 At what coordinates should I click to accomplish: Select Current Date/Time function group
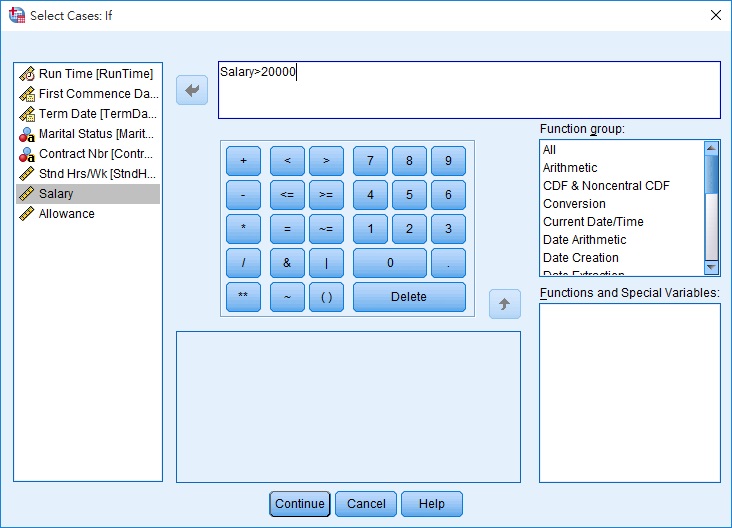(622, 222)
